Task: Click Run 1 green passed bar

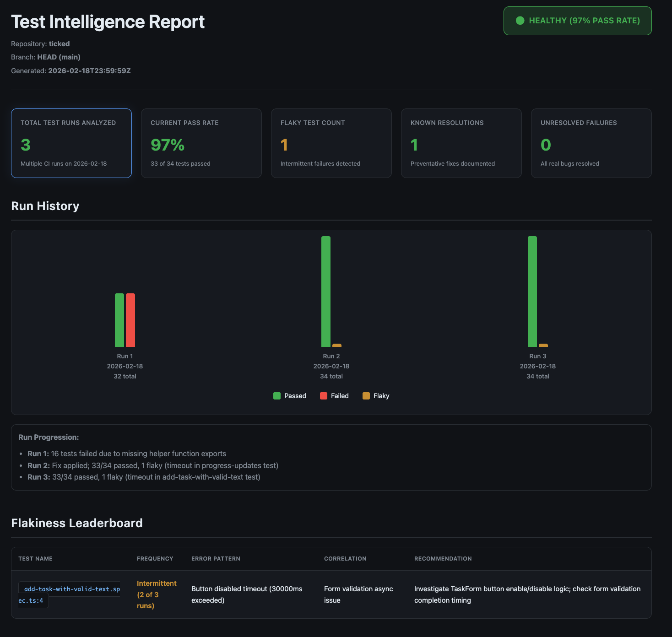Action: pos(119,320)
